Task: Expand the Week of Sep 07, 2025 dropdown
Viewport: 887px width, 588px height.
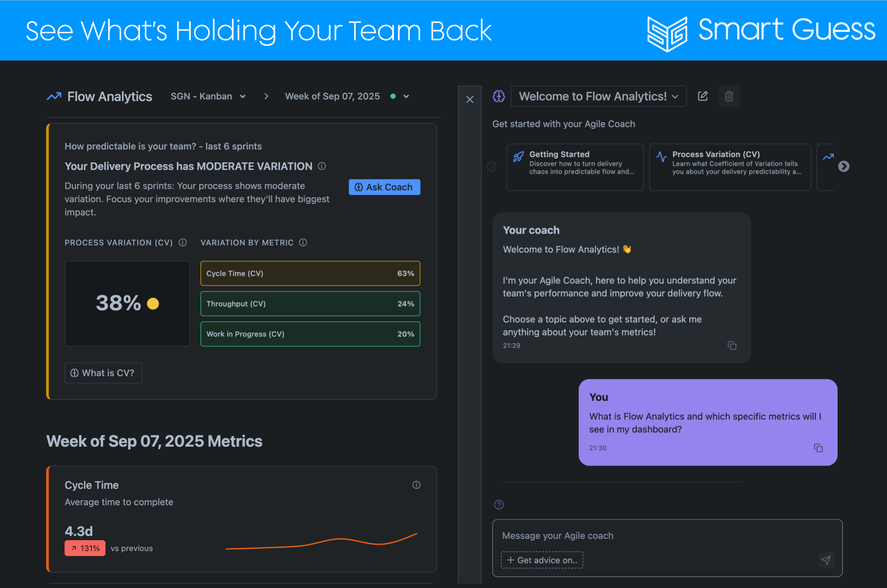Action: [406, 96]
